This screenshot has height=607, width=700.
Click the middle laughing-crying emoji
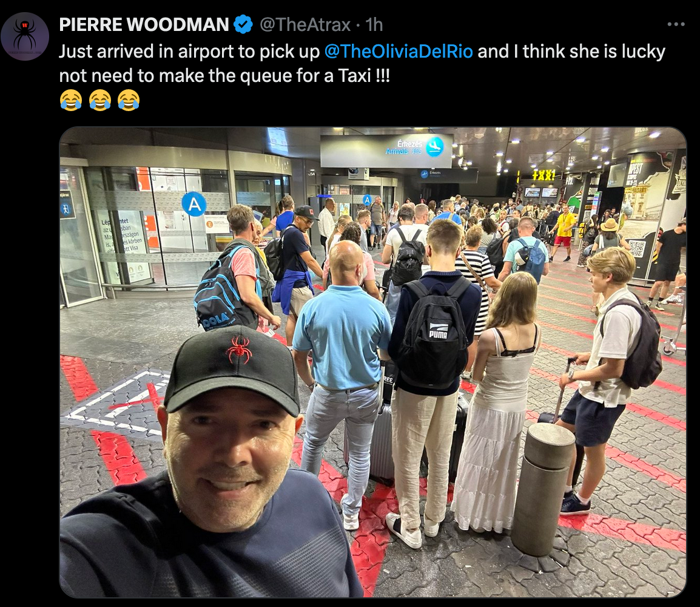tap(100, 100)
